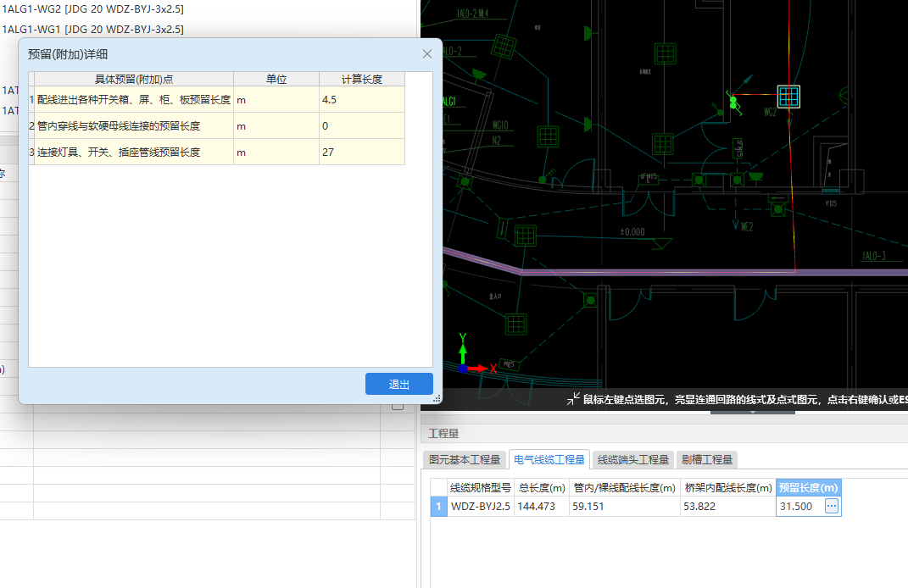Select the 单位 column header

coord(276,80)
